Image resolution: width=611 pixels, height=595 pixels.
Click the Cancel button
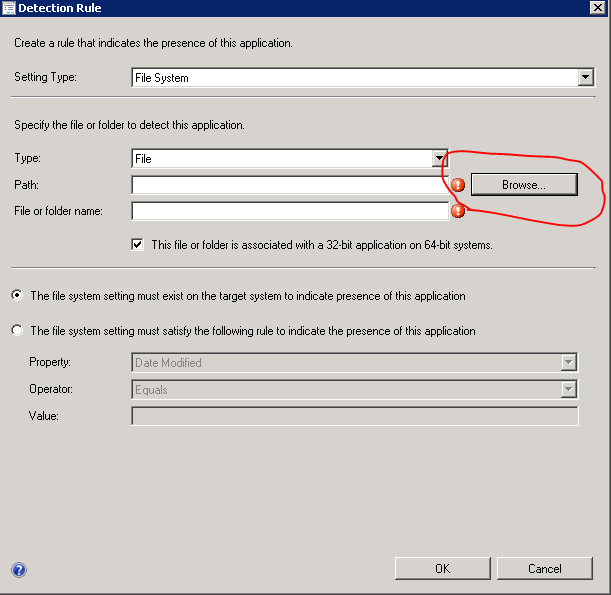(x=544, y=568)
